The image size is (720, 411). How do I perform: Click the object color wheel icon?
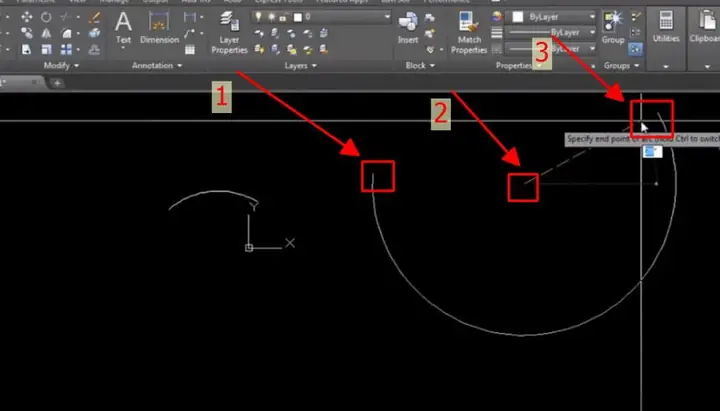(497, 17)
